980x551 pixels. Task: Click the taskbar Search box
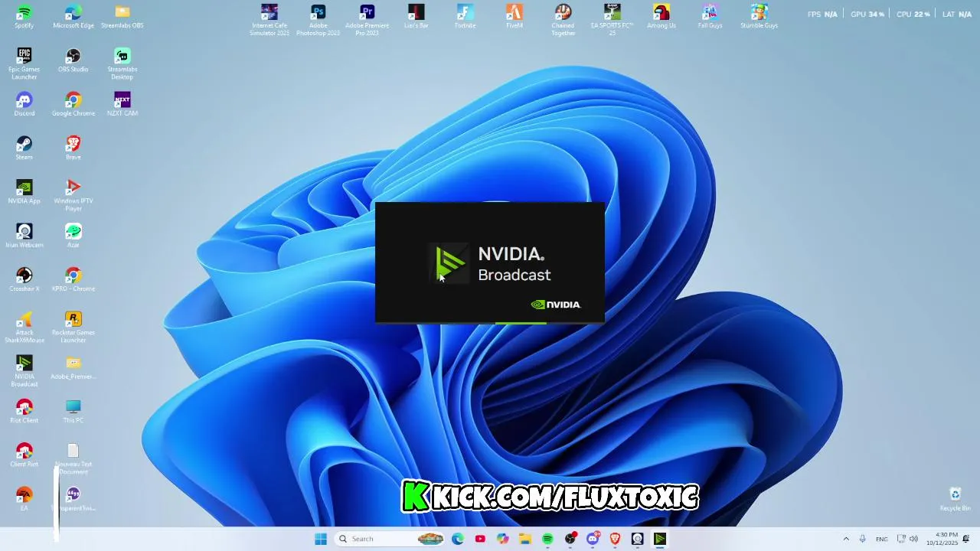pyautogui.click(x=390, y=539)
